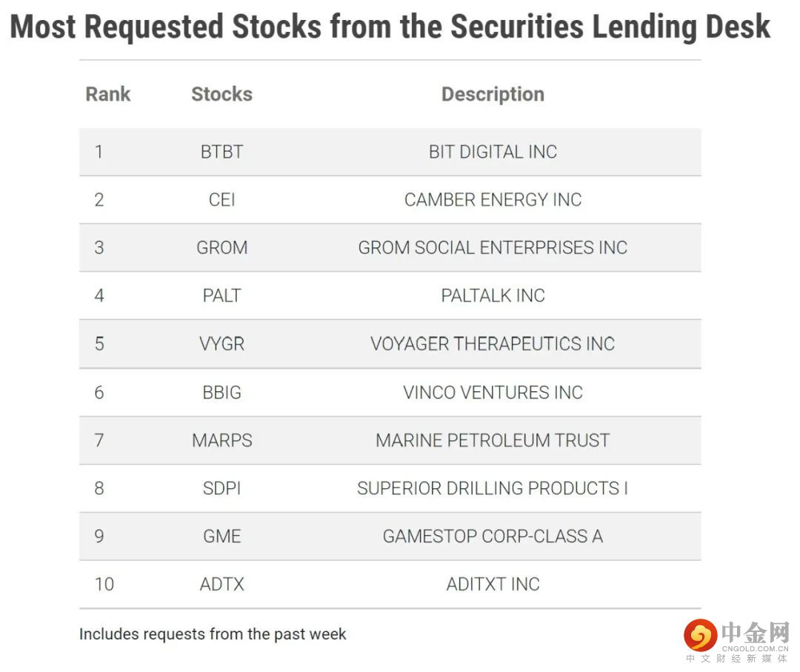Click the CNGOLD logo watermark icon
This screenshot has width=800, height=672.
pos(700,636)
